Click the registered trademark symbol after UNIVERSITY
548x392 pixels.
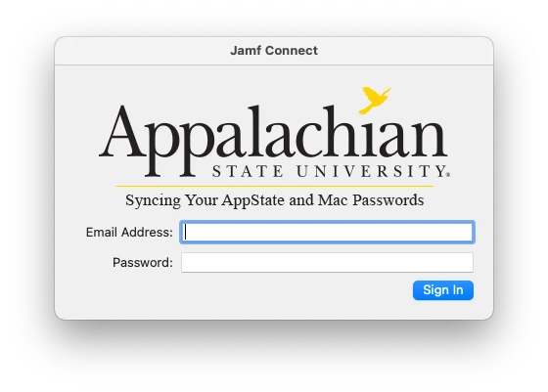coord(448,174)
